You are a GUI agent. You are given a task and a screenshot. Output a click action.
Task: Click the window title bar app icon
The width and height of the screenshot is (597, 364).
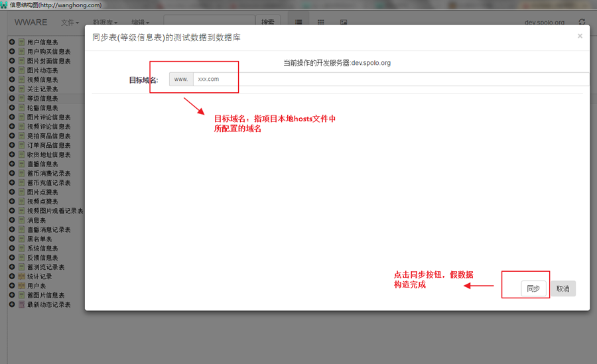(4, 5)
